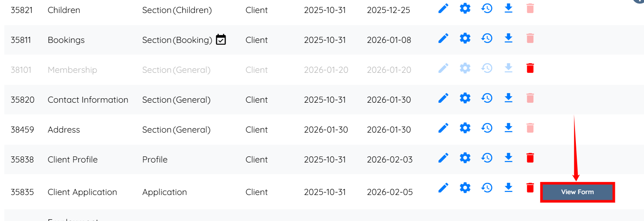
Task: Edit the Client Application form
Action: coord(443,188)
